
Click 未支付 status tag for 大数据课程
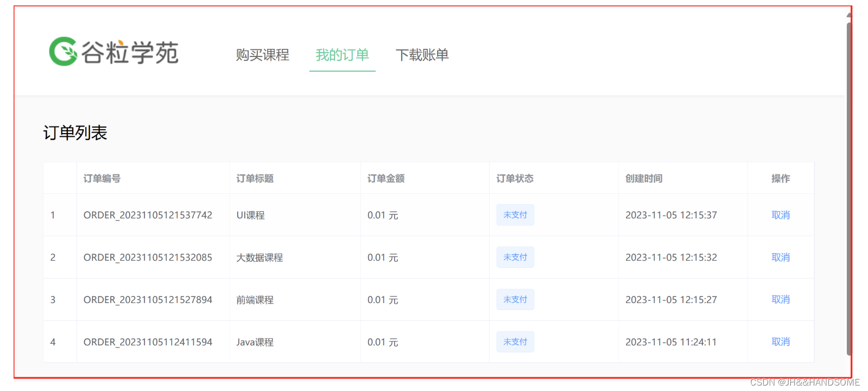pos(515,257)
